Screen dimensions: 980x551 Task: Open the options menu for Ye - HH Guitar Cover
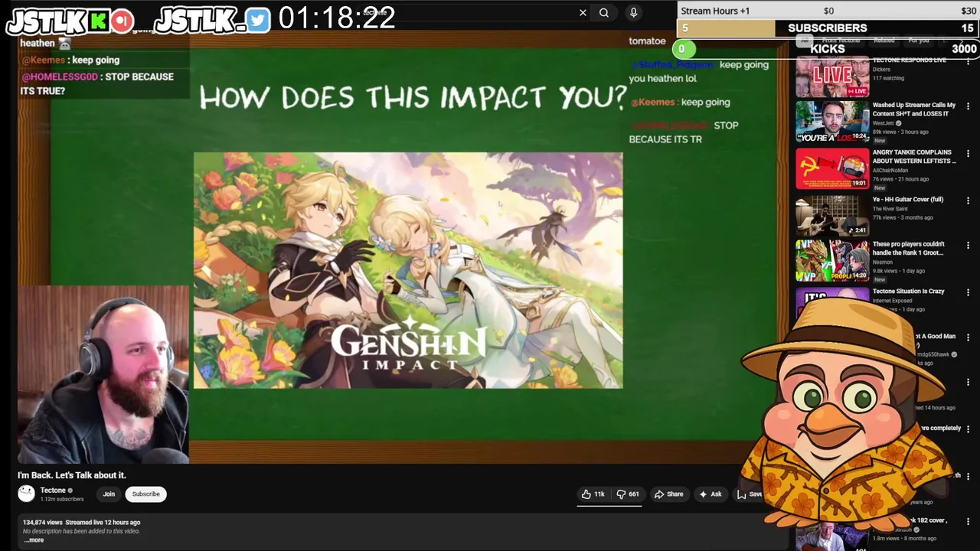tap(968, 201)
